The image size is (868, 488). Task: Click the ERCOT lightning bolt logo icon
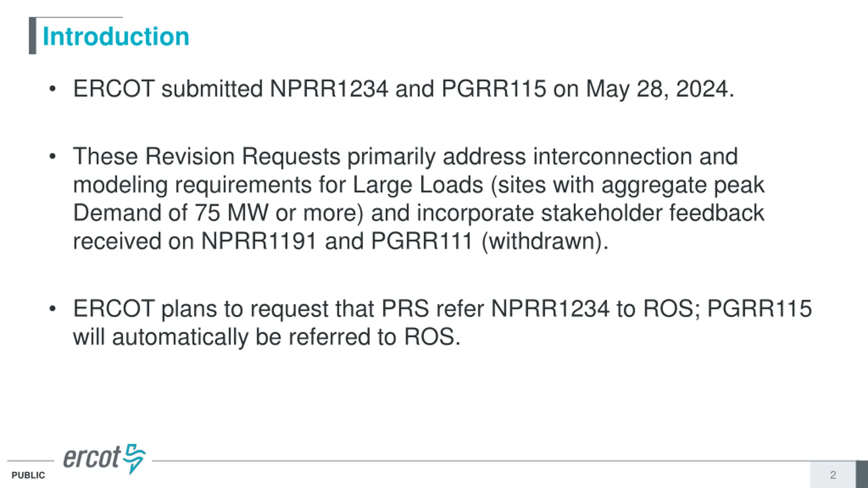pyautogui.click(x=134, y=459)
